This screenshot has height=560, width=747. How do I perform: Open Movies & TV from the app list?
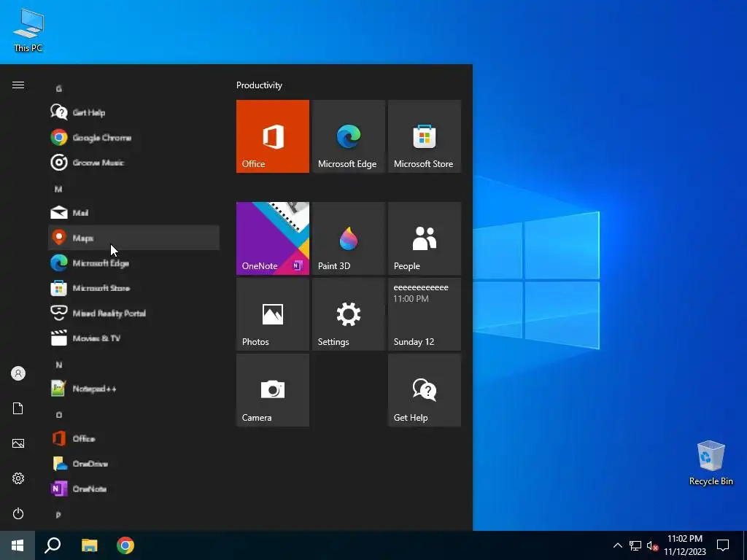(x=134, y=338)
